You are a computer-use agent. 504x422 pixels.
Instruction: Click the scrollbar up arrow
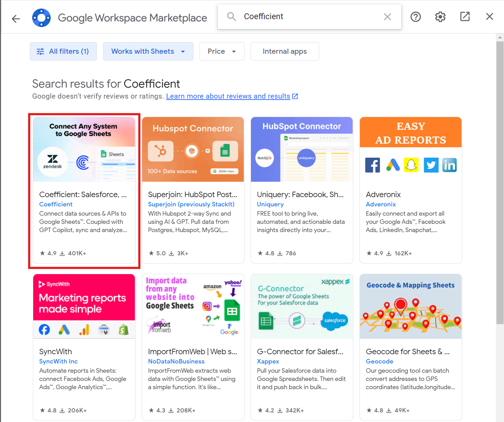click(x=500, y=37)
